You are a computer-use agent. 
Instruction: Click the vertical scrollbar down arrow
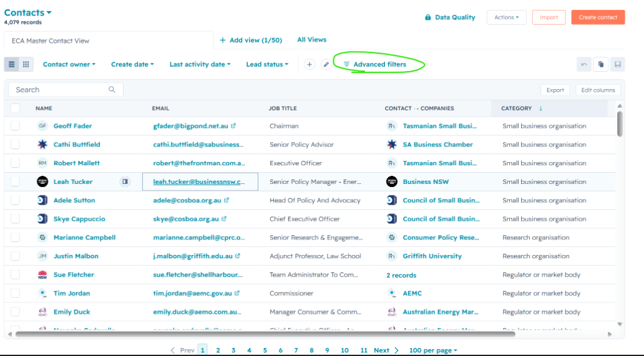620,324
